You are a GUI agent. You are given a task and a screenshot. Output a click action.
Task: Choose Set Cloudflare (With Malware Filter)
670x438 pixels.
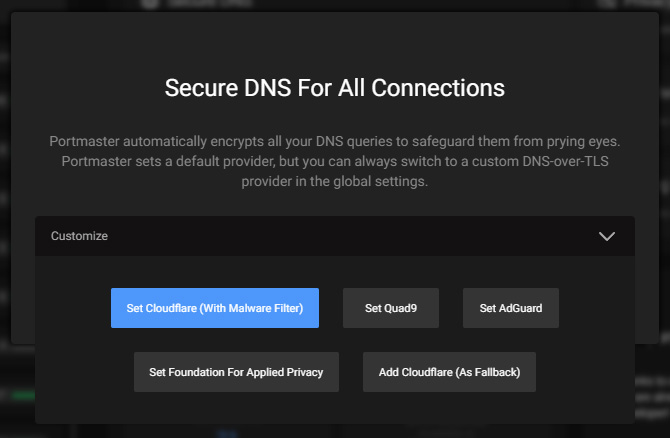(215, 308)
